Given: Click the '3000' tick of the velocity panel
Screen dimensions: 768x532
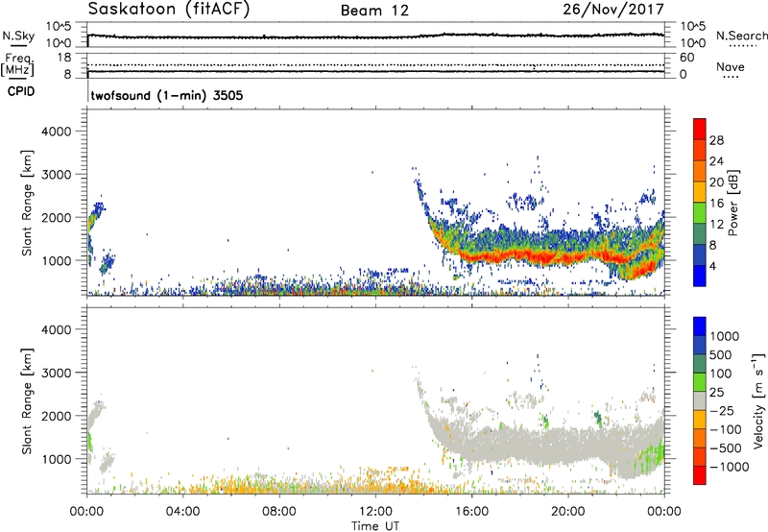Looking at the screenshot, I should tap(56, 373).
